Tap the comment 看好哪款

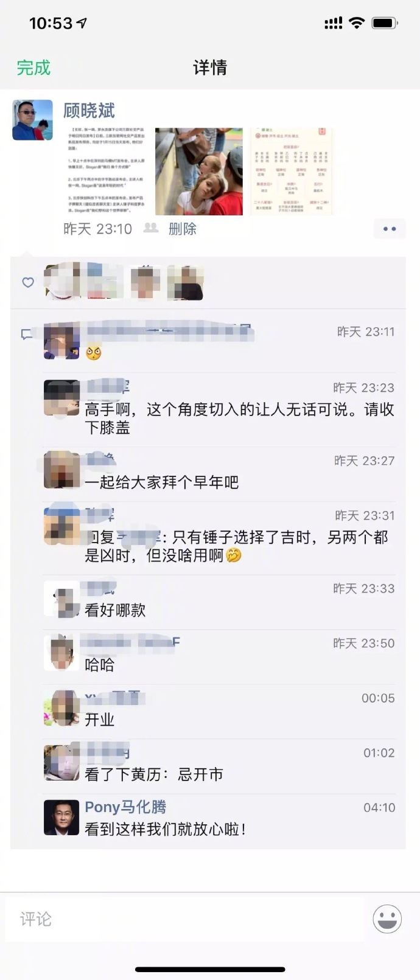click(115, 610)
